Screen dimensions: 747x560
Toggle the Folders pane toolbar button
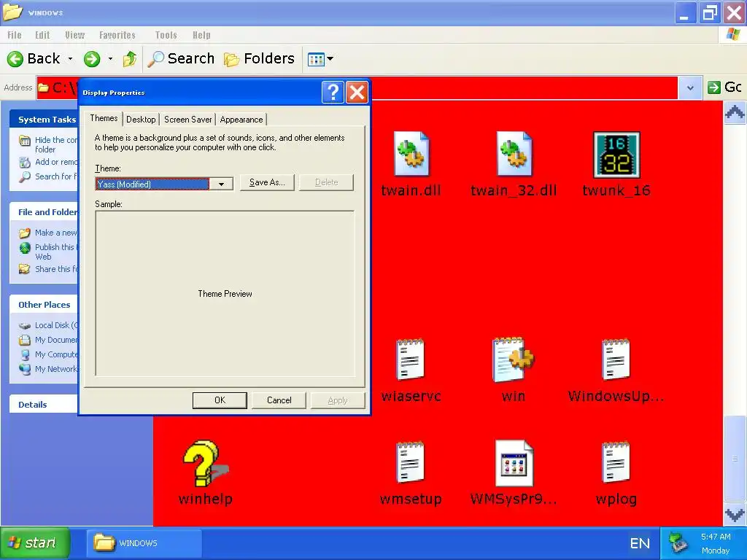(259, 58)
